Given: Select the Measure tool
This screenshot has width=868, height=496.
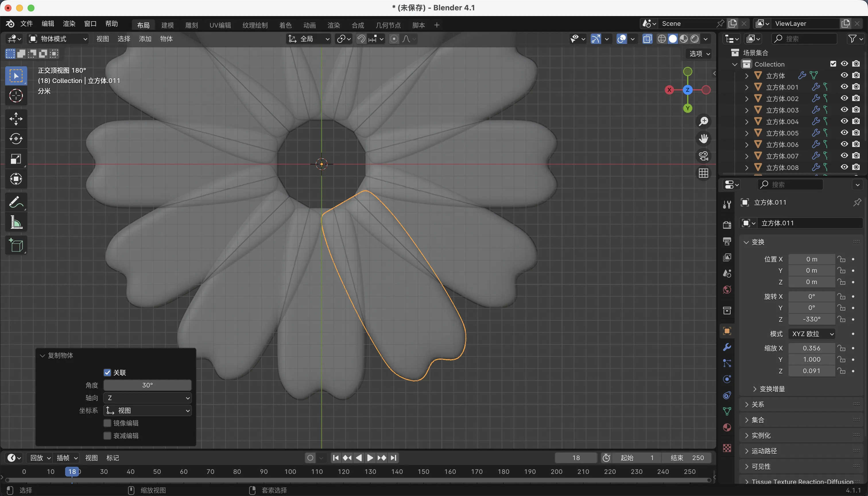Looking at the screenshot, I should tap(16, 222).
